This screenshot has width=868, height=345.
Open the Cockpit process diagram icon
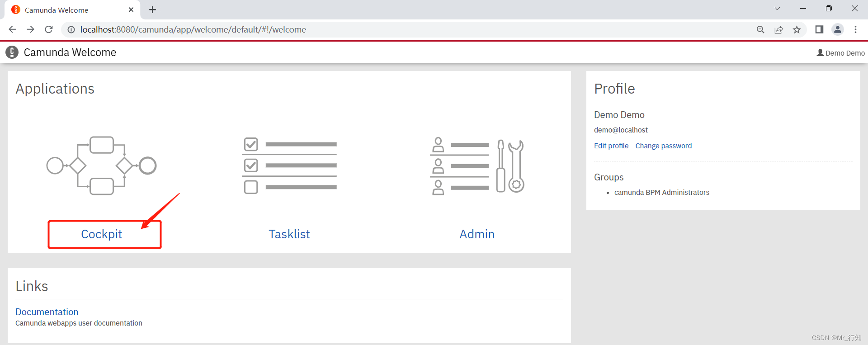point(102,165)
